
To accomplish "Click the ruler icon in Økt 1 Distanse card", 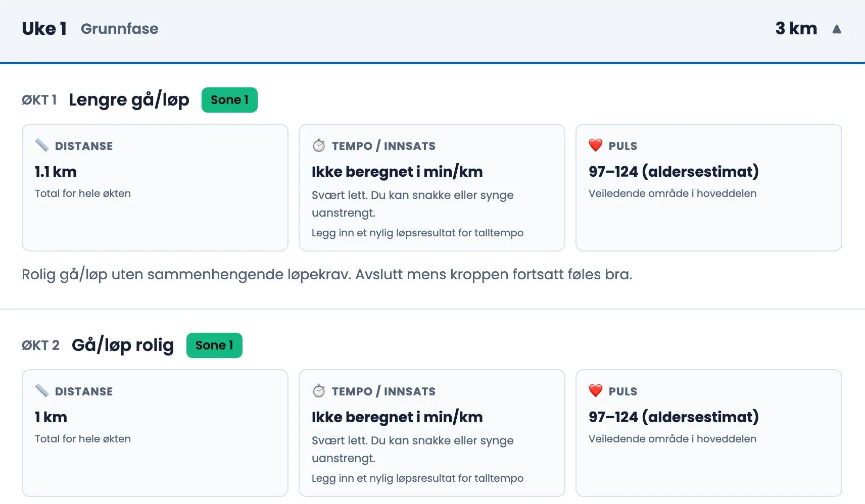I will pos(42,145).
